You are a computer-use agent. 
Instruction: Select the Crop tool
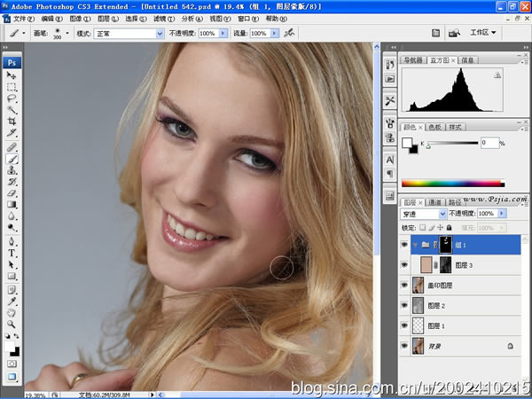[x=12, y=121]
